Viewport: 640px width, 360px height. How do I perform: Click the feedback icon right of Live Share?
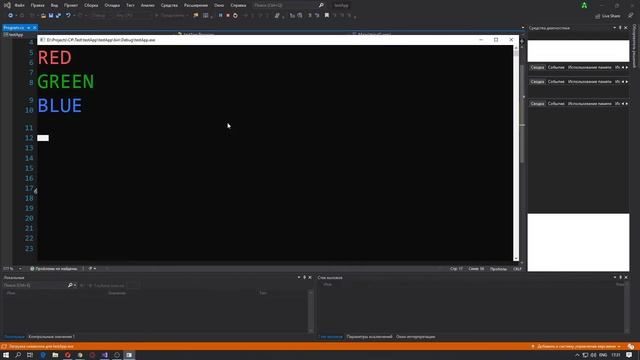pos(631,16)
